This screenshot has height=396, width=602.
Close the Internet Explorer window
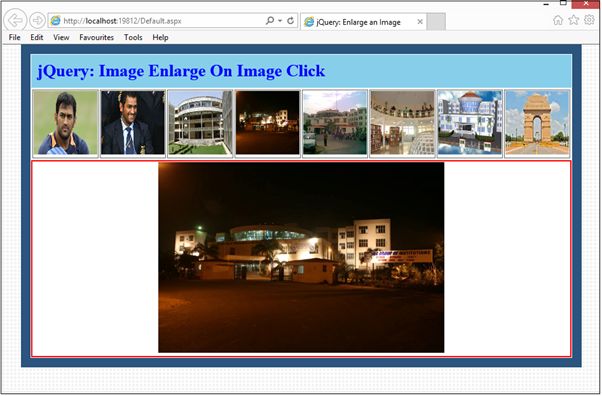(586, 4)
